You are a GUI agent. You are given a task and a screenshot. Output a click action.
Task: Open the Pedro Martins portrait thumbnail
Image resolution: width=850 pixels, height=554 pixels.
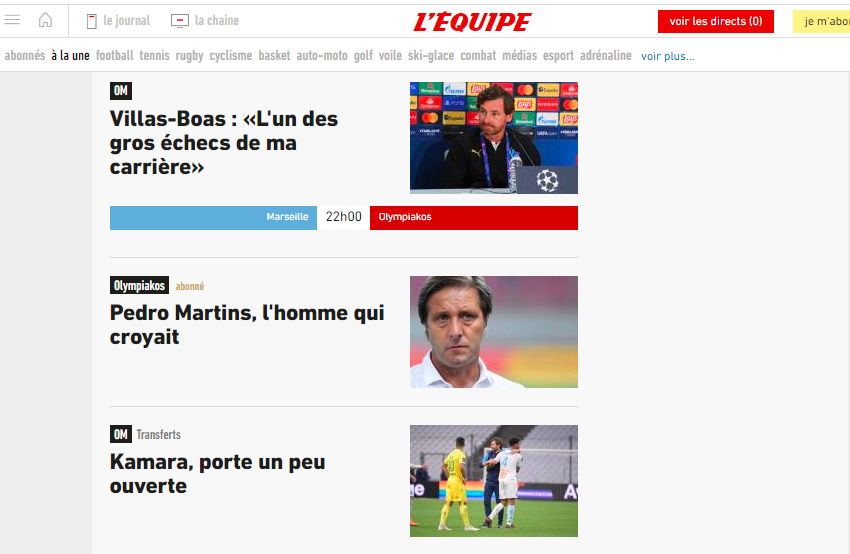tap(494, 332)
